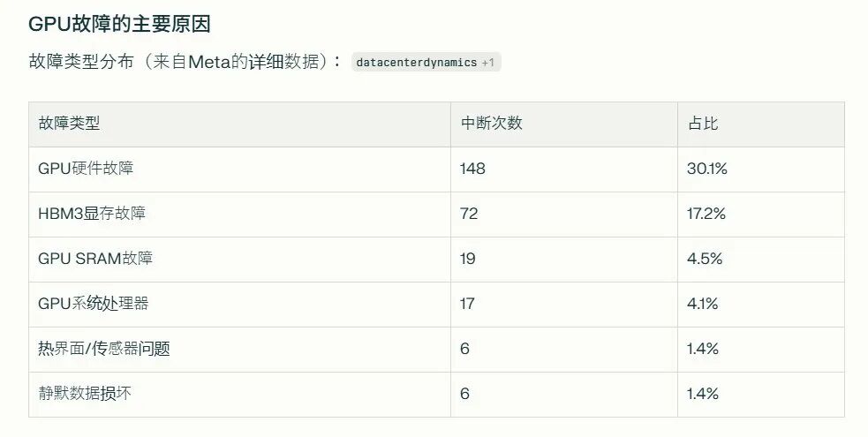Click the 30.1% percentage cell
Screen dimensions: 868x437
point(707,169)
